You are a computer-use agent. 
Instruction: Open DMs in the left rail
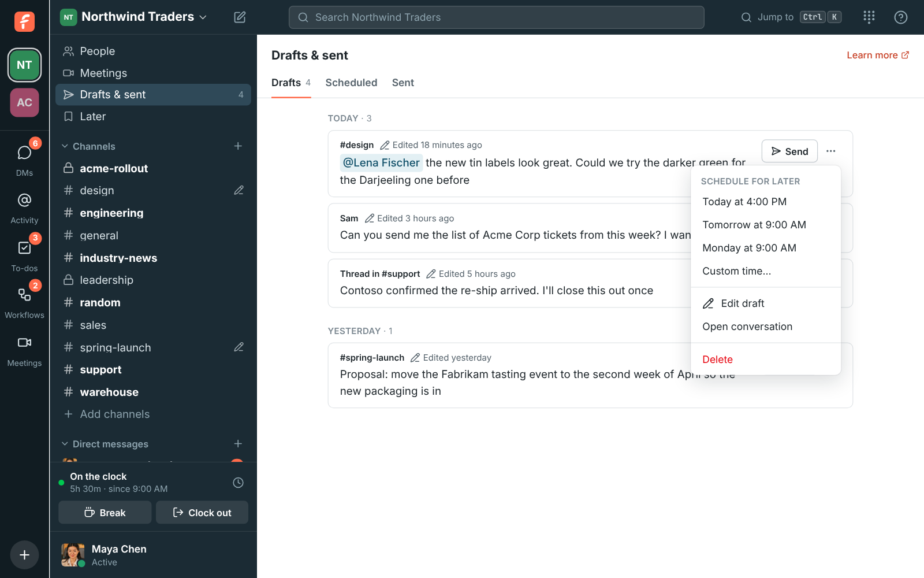(x=24, y=158)
